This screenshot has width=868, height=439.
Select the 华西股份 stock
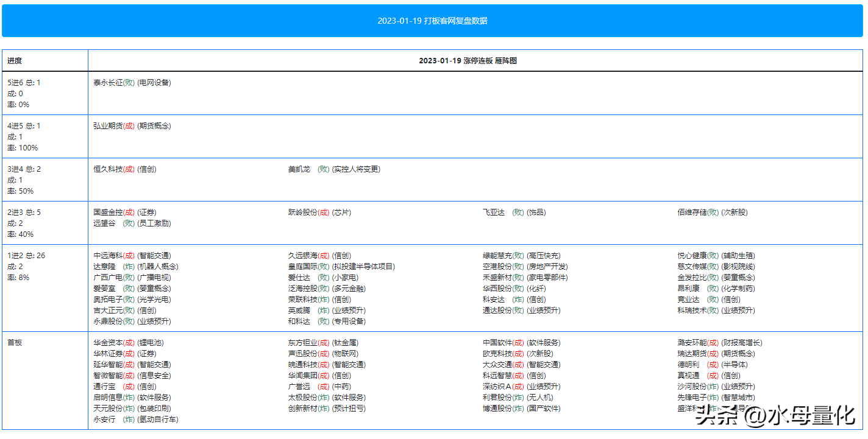point(497,289)
